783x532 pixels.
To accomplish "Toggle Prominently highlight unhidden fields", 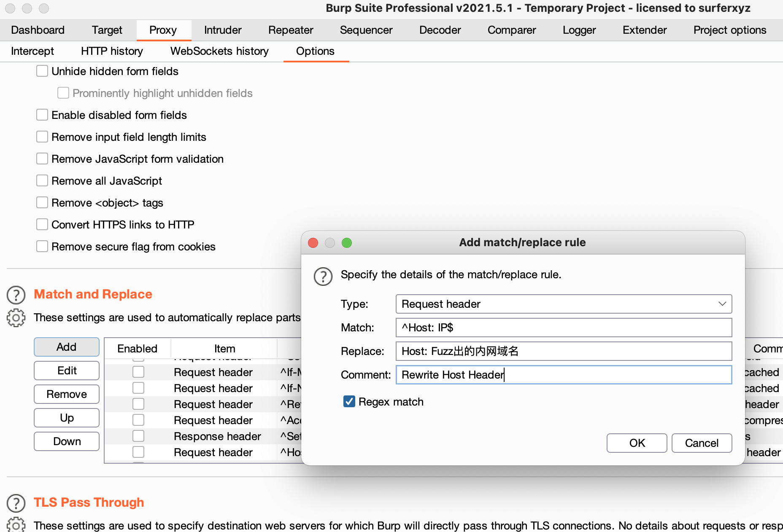I will [63, 93].
